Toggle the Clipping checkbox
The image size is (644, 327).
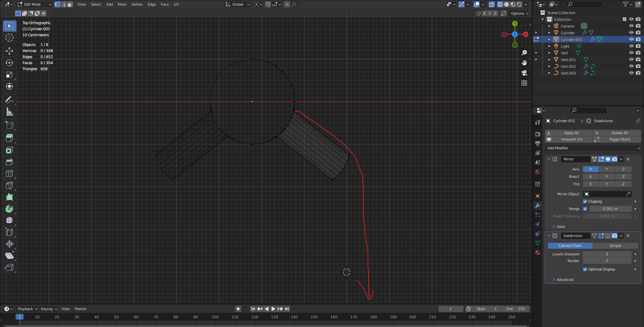585,201
